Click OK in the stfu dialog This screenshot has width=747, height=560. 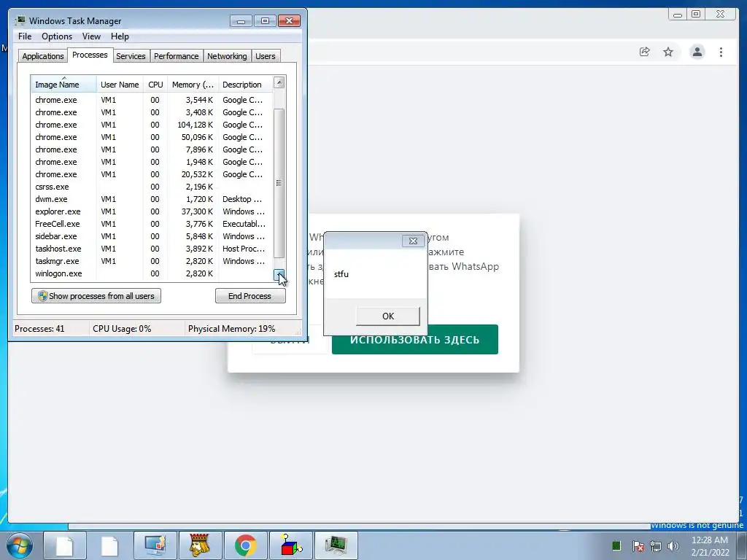(388, 316)
